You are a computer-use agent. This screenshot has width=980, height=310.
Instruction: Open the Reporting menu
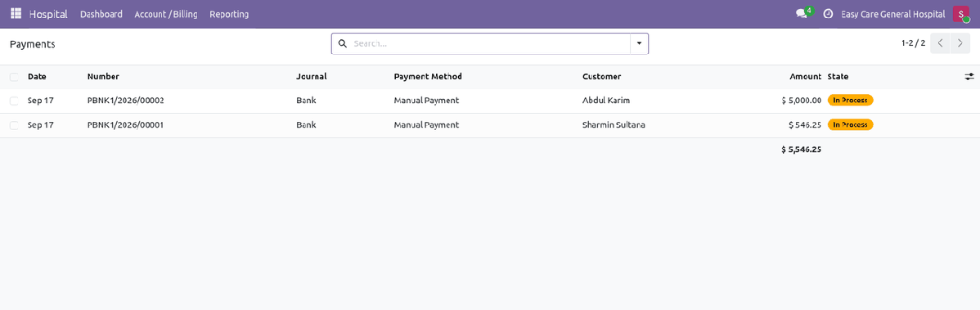tap(229, 14)
